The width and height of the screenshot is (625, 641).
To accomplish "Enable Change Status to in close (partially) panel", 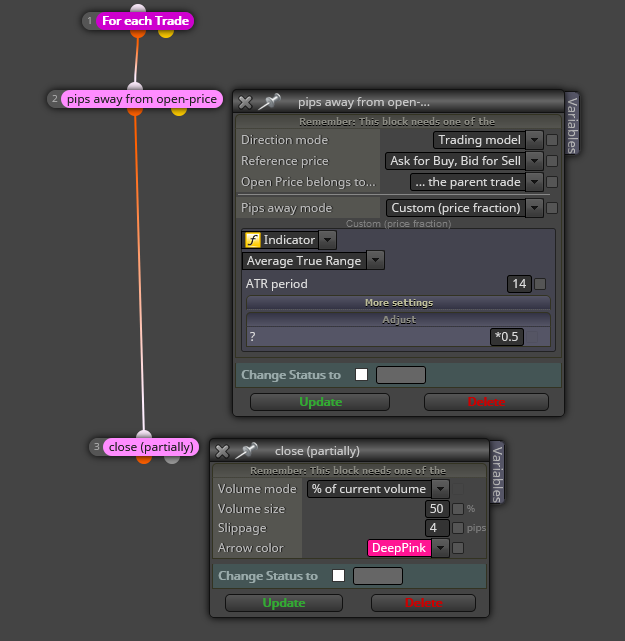I will [338, 576].
